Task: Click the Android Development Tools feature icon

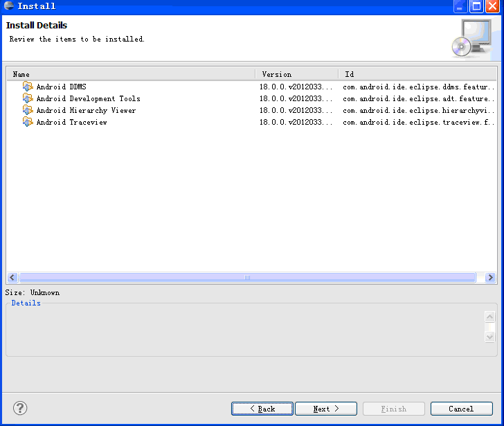Action: coord(28,98)
